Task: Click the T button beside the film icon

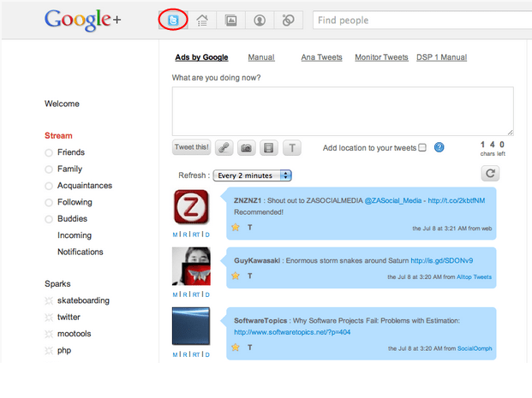Action: point(292,148)
